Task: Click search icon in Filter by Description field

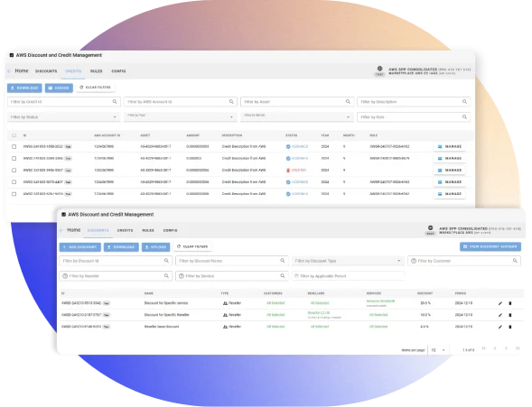Action: 464,102
